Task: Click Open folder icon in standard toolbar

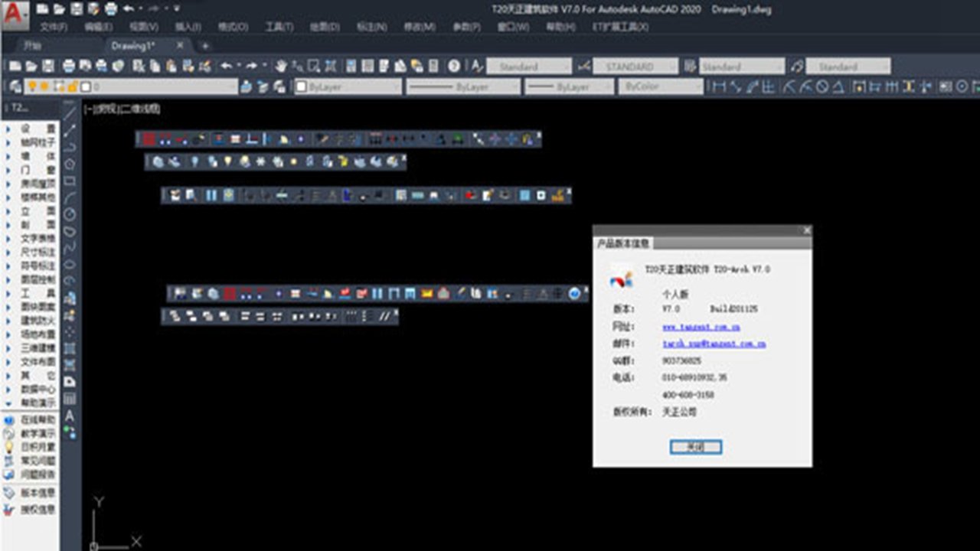Action: (x=31, y=66)
